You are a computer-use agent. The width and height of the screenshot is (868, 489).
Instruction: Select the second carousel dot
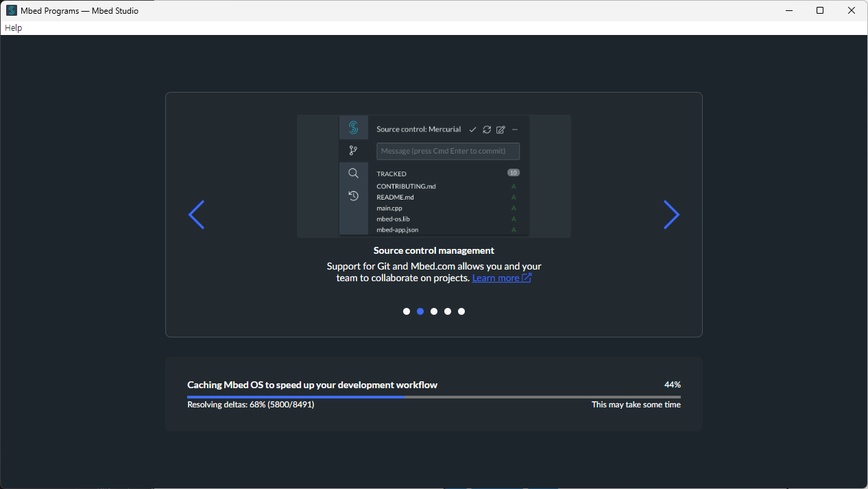(x=420, y=311)
